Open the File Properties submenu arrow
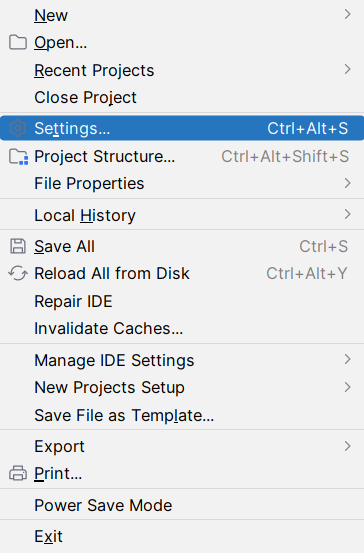The height and width of the screenshot is (553, 364). 347,183
